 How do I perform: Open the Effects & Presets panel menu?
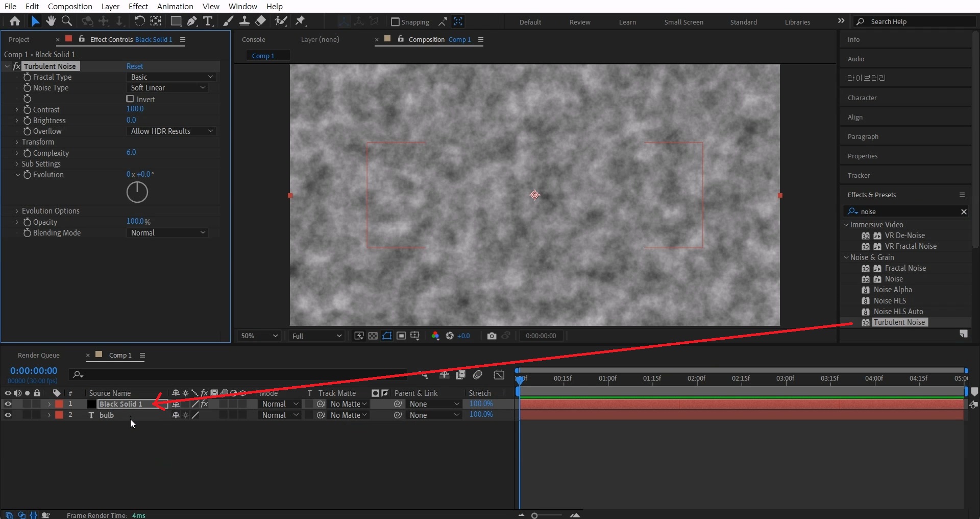tap(962, 195)
